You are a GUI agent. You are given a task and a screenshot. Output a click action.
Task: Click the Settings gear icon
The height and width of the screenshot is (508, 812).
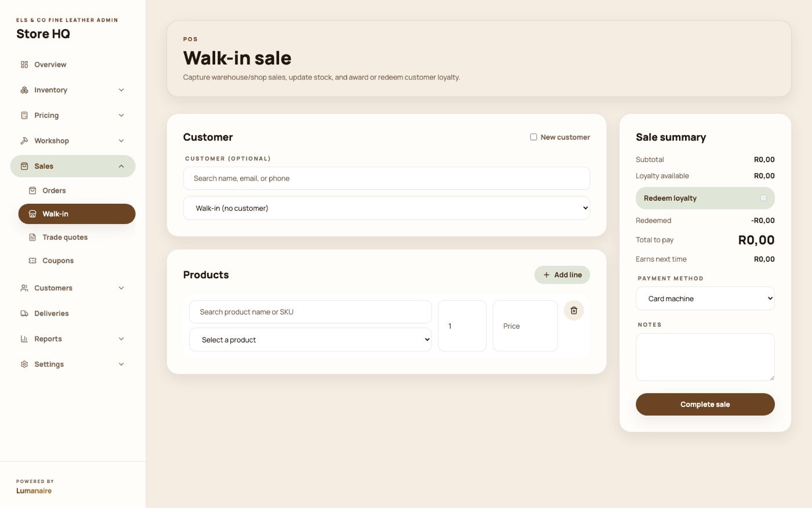(24, 365)
